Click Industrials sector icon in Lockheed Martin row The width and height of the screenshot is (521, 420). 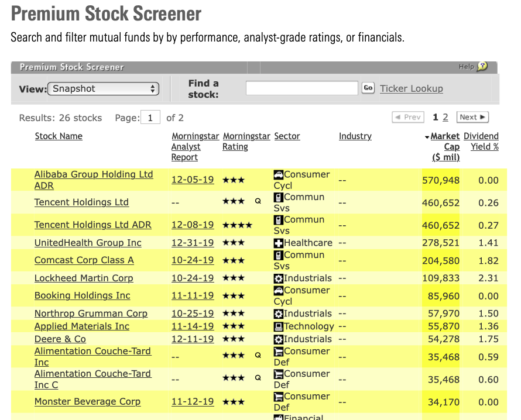(x=279, y=278)
